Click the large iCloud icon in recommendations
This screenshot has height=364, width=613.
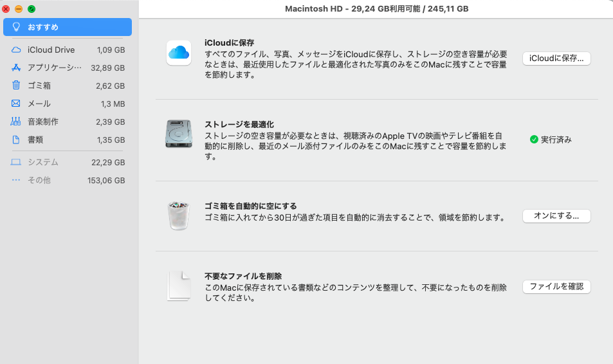[x=179, y=53]
